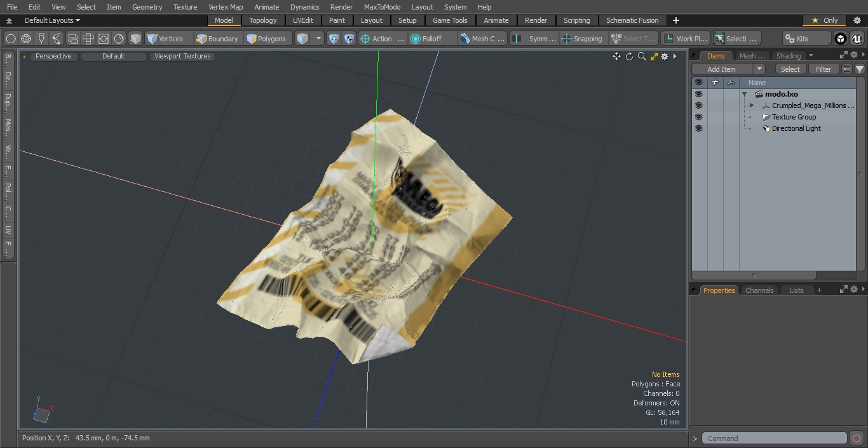Open the Kits menu
The height and width of the screenshot is (448, 868).
[806, 39]
